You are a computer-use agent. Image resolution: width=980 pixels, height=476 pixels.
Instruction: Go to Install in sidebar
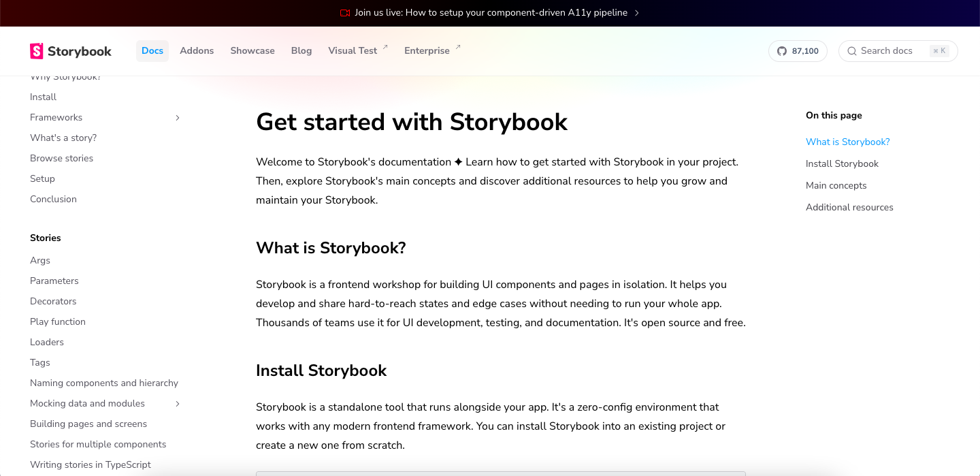(43, 97)
